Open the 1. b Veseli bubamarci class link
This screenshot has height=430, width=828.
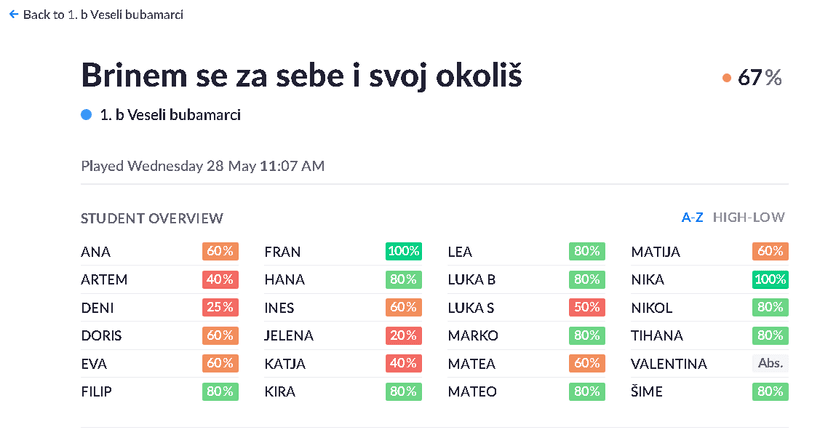pyautogui.click(x=170, y=115)
